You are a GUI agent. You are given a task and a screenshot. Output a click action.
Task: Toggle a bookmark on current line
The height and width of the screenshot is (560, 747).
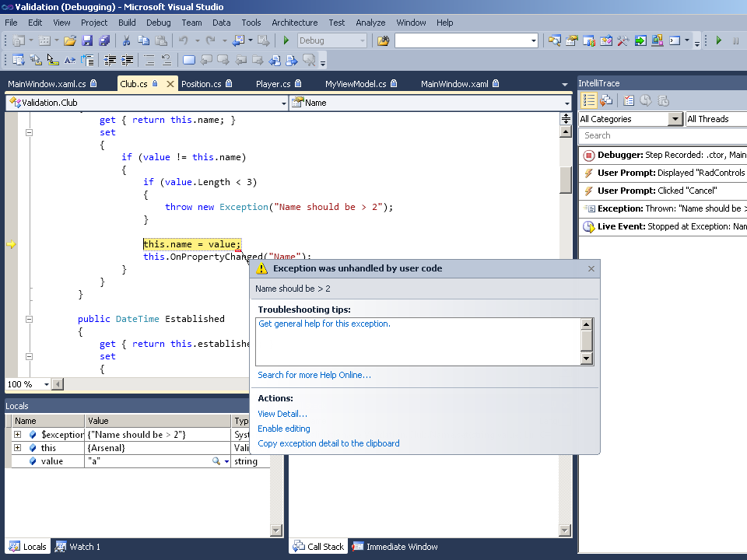click(189, 60)
